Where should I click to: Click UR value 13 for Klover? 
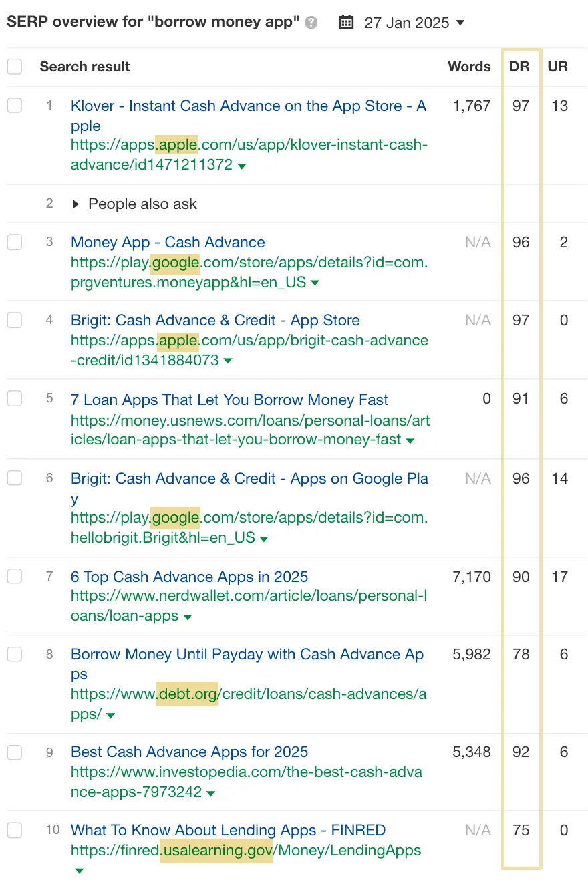560,106
